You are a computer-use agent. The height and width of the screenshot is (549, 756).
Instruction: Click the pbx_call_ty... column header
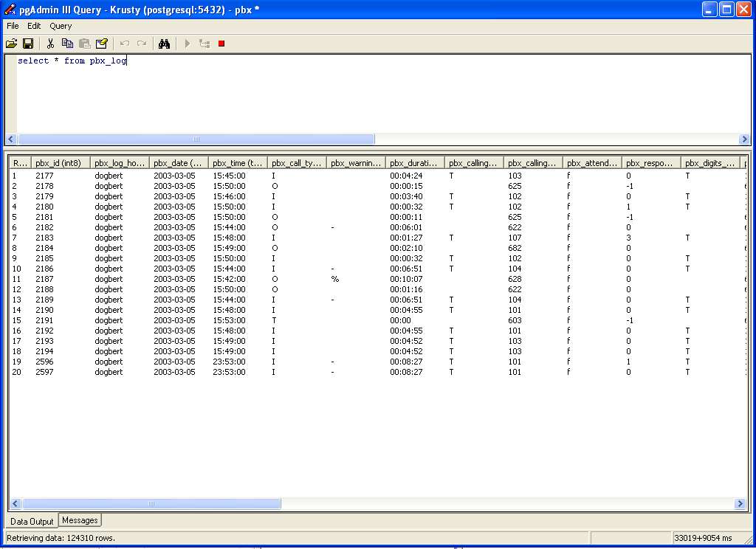297,163
